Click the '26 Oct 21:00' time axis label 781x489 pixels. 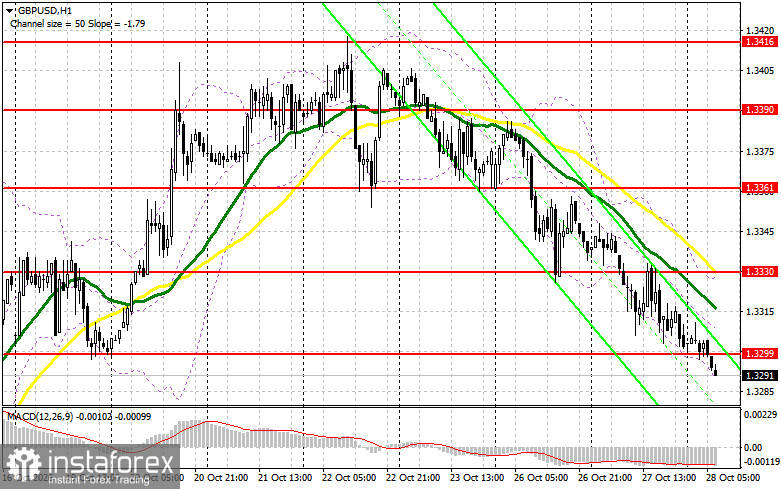pyautogui.click(x=605, y=478)
